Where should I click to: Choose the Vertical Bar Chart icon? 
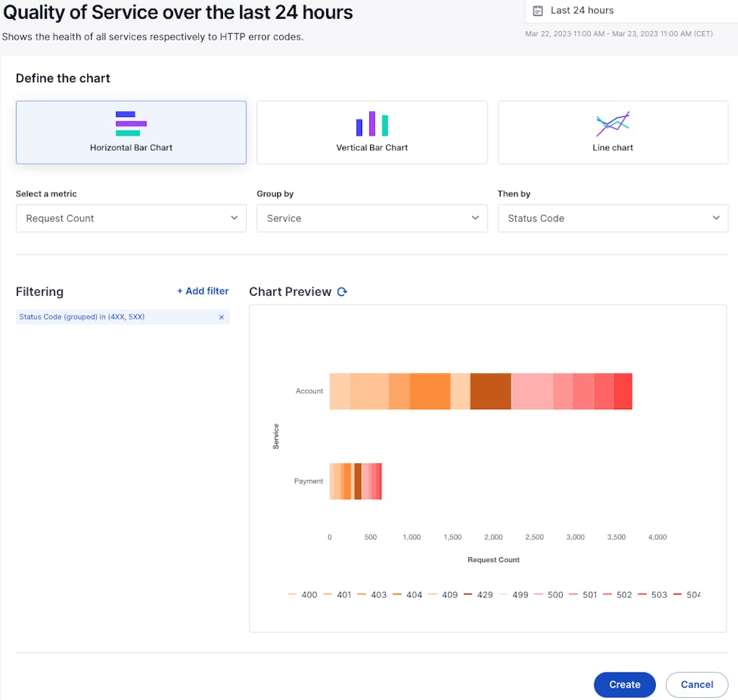[x=372, y=123]
